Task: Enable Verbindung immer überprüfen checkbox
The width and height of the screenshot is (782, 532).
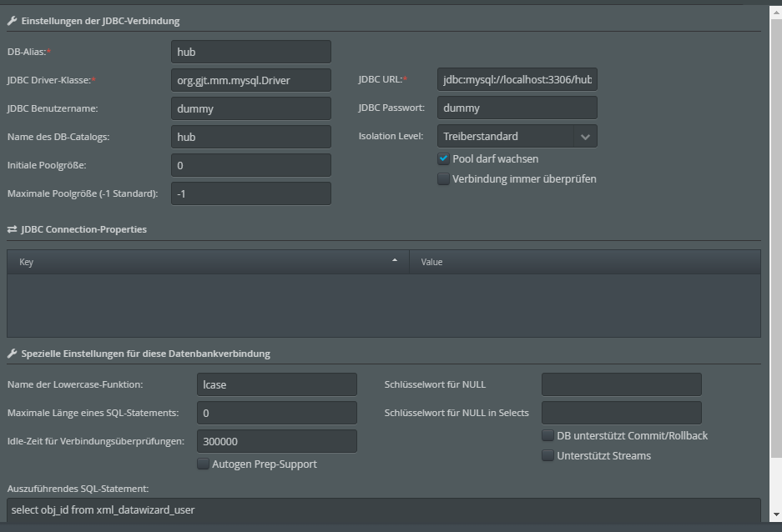Action: pyautogui.click(x=444, y=178)
